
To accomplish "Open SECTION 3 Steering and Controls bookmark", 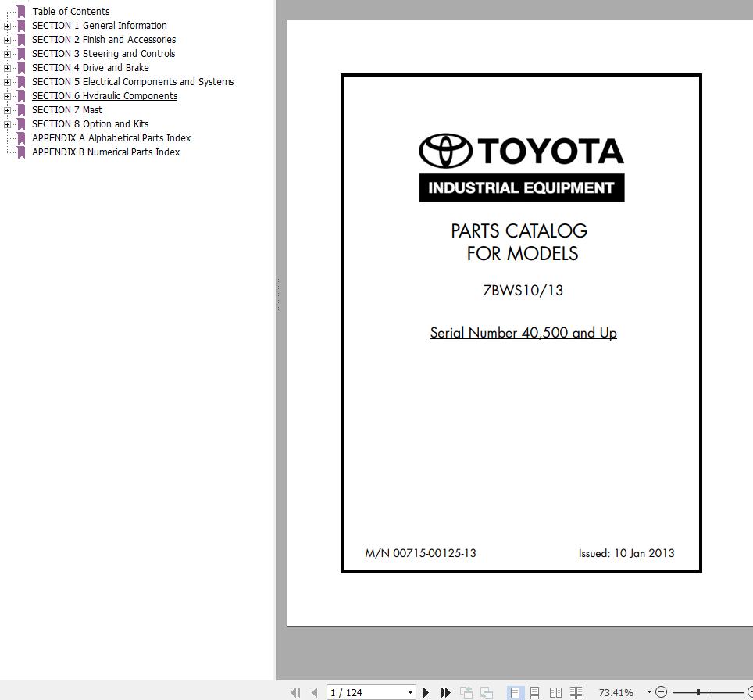I will coord(103,53).
